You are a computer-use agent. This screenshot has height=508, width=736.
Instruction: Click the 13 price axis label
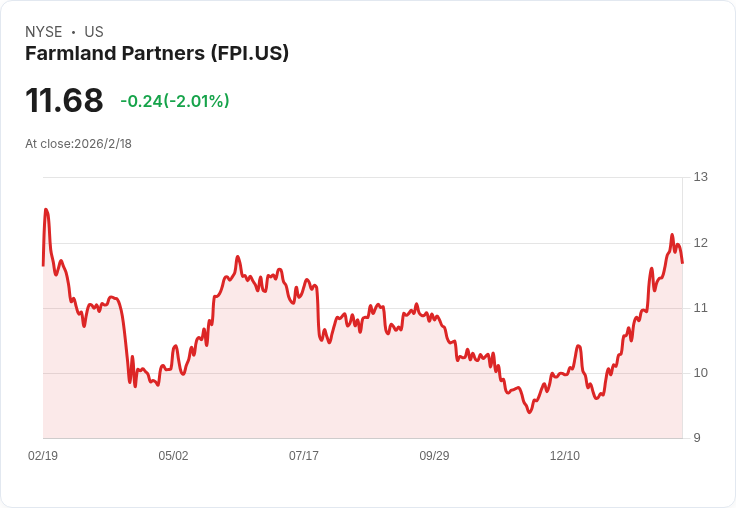tap(700, 177)
